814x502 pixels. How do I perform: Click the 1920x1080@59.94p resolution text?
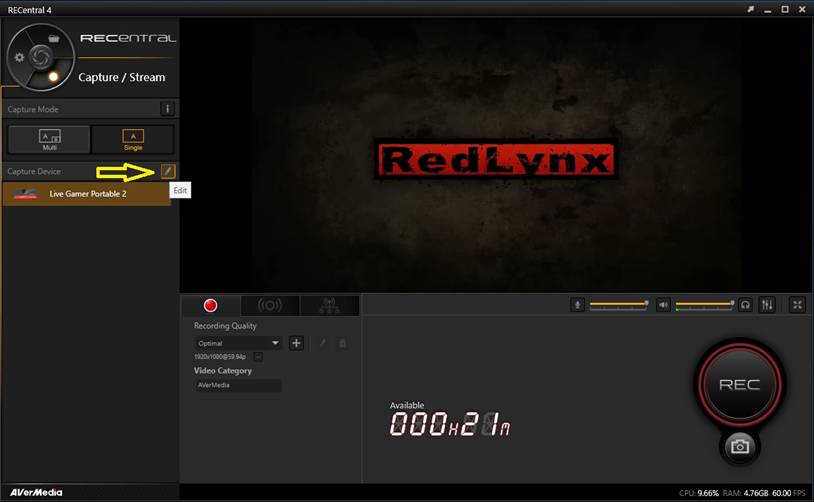point(220,357)
